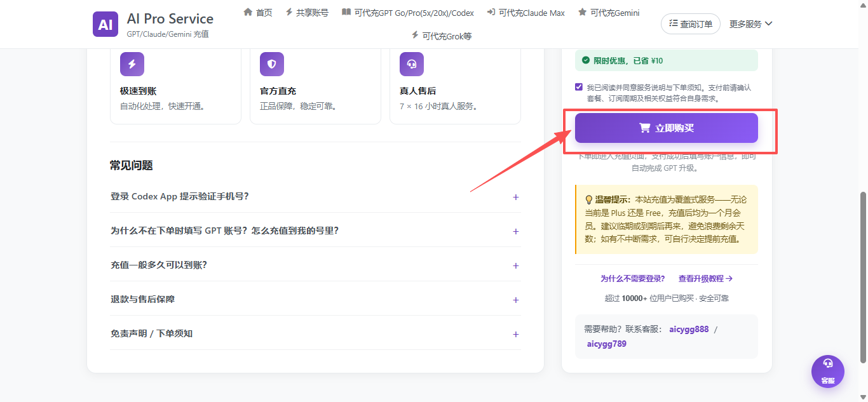Click the 7 × 16 小时真人服务。 description

pos(439,106)
